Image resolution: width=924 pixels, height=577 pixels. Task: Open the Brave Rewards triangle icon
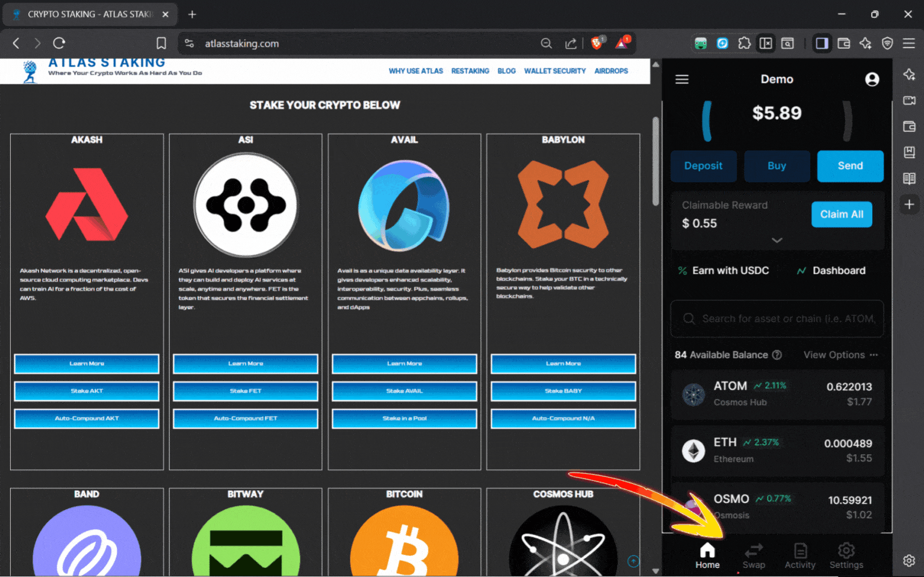coord(622,43)
